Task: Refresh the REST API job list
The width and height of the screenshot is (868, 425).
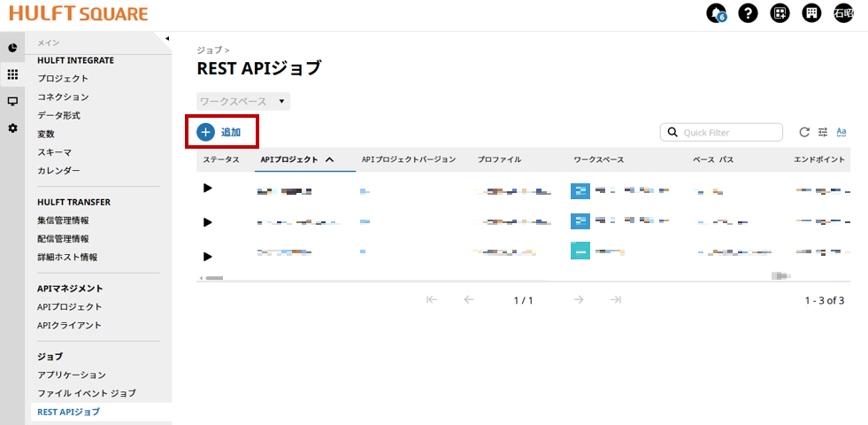Action: click(x=804, y=133)
